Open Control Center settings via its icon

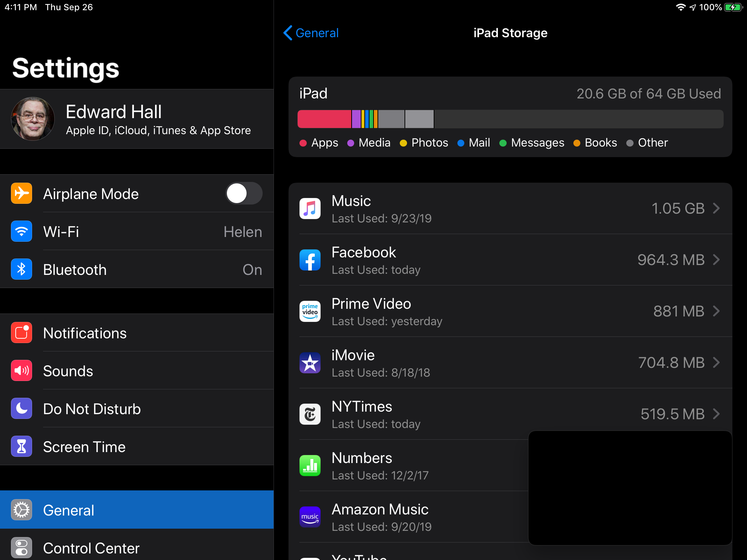pos(21,547)
